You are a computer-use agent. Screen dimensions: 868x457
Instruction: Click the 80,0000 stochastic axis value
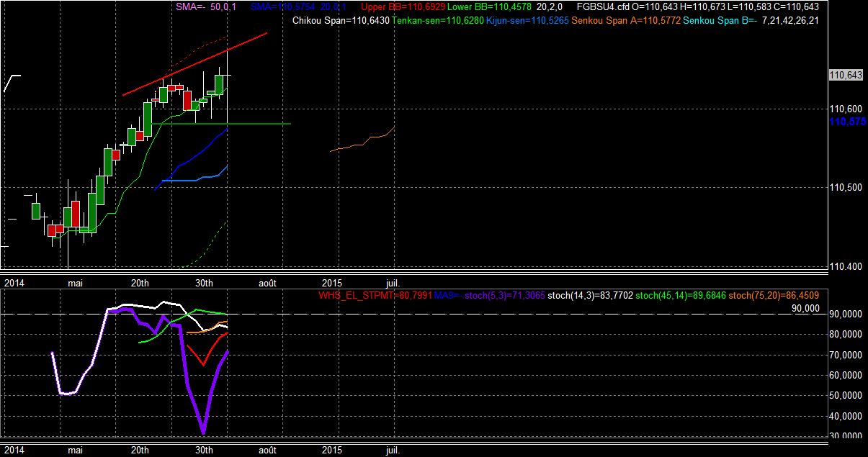(845, 335)
